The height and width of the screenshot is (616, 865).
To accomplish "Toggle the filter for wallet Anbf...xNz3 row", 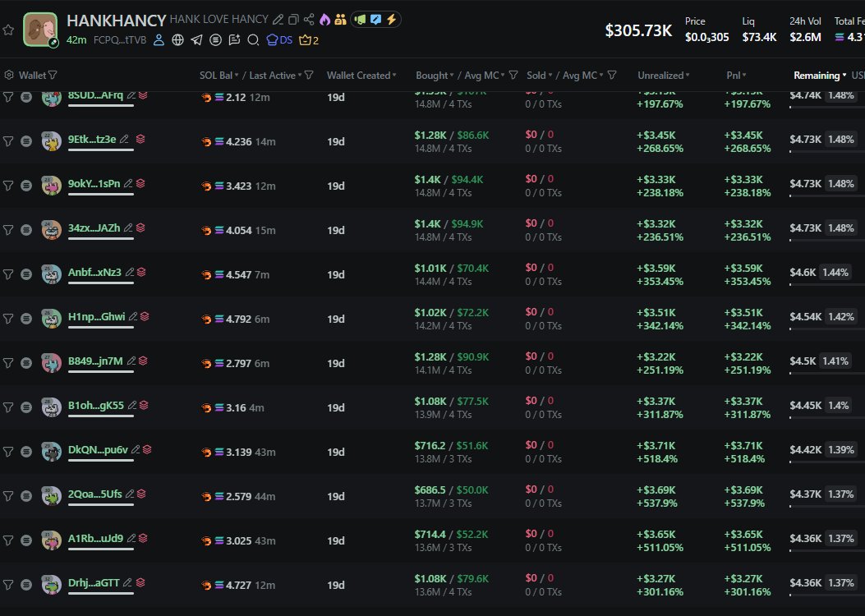I will [8, 274].
